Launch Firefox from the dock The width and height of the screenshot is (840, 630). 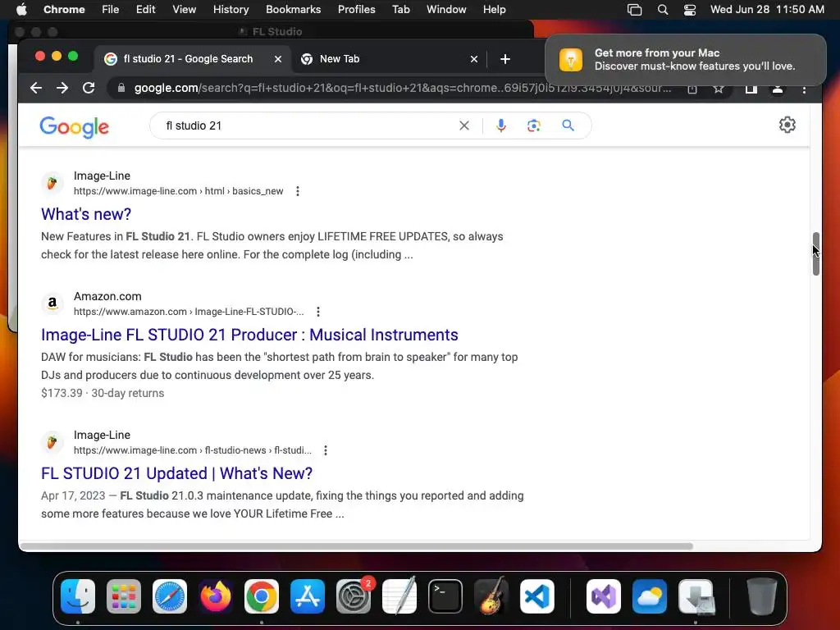coord(216,596)
